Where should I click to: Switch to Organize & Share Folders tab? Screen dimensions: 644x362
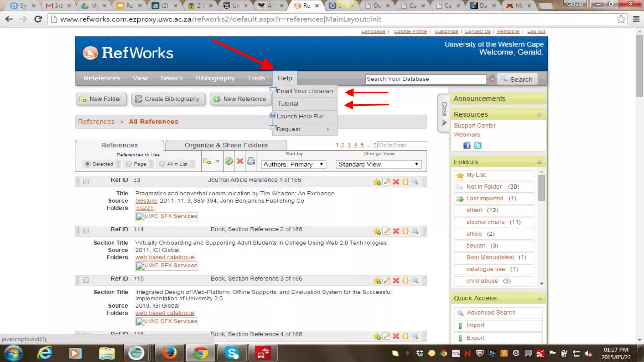pos(226,145)
